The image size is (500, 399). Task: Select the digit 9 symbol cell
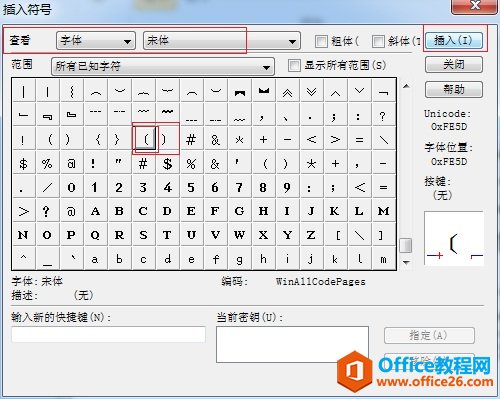pyautogui.click(x=287, y=187)
